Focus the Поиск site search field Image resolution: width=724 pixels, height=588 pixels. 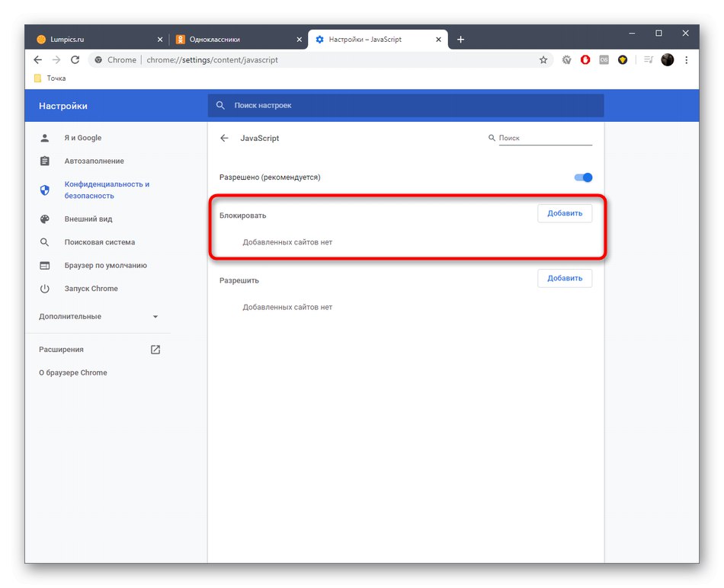545,138
